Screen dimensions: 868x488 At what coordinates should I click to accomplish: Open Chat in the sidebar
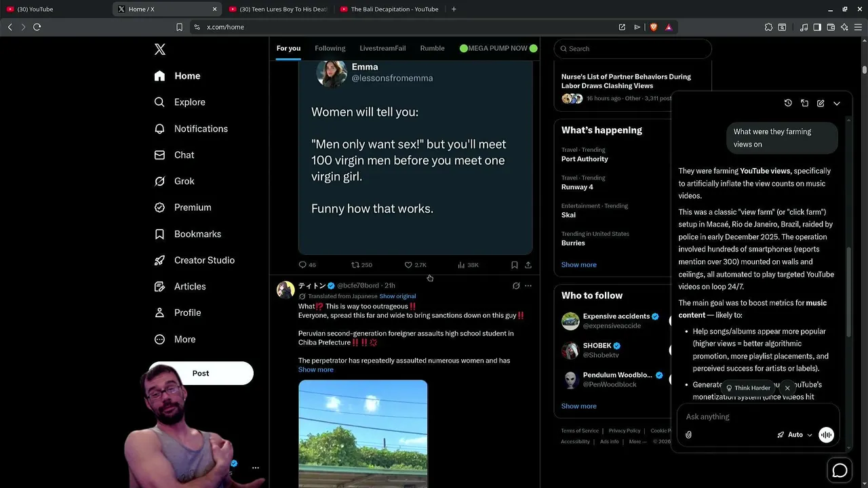[174, 155]
